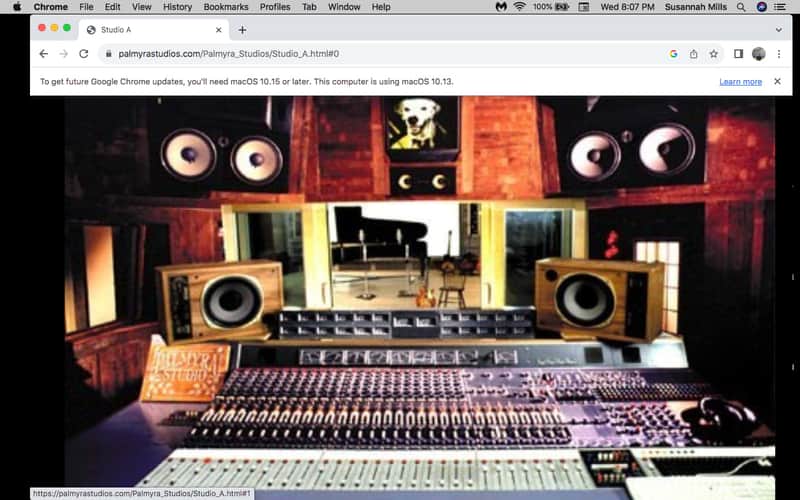The width and height of the screenshot is (800, 500).
Task: Click the Learn more link
Action: [x=740, y=82]
